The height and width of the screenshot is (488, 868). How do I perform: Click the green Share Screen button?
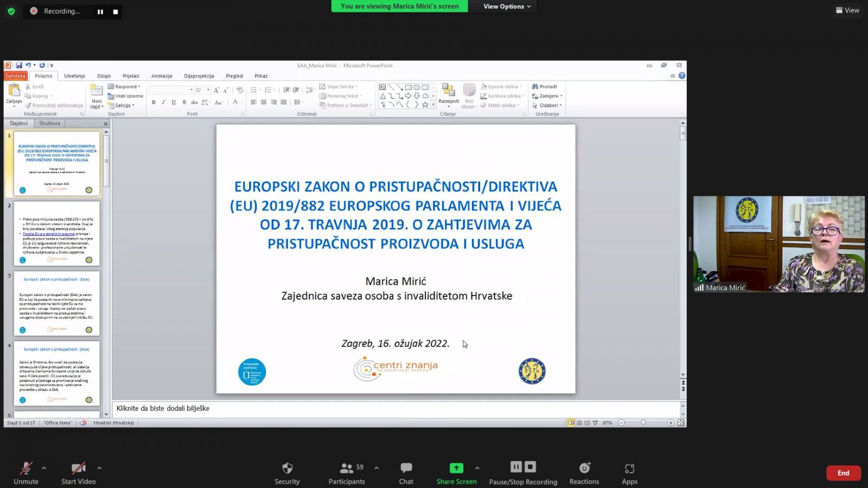[x=456, y=473]
